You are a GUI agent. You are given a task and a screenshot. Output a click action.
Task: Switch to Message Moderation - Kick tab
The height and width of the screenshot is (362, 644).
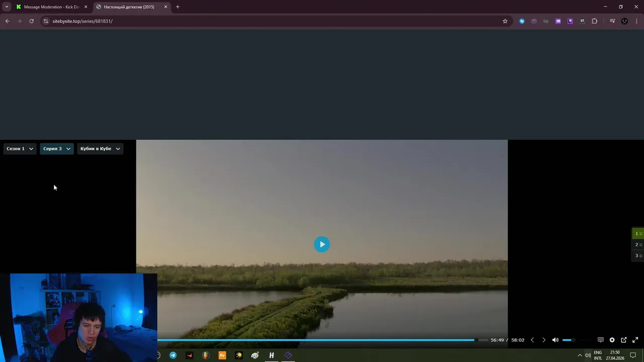point(51,7)
